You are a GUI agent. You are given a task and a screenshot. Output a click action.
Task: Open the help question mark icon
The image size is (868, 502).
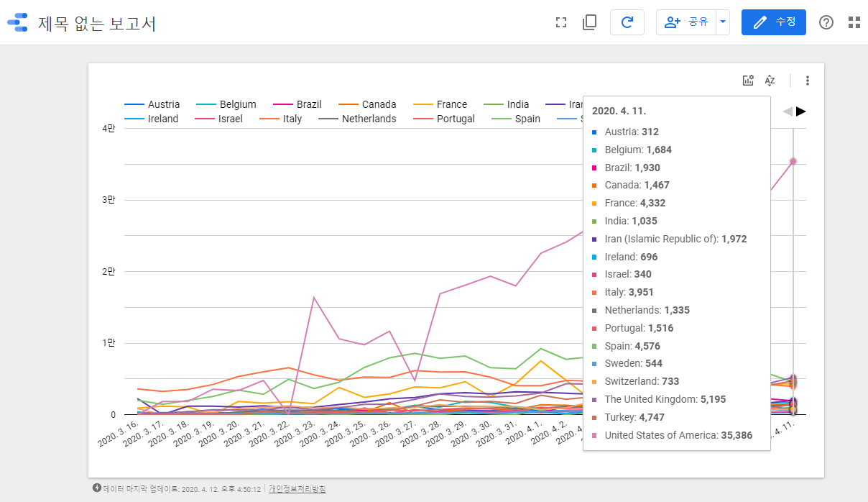[x=826, y=22]
